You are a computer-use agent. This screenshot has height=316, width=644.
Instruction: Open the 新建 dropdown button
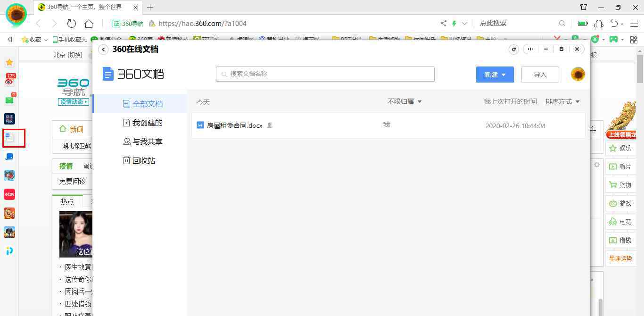pos(495,75)
